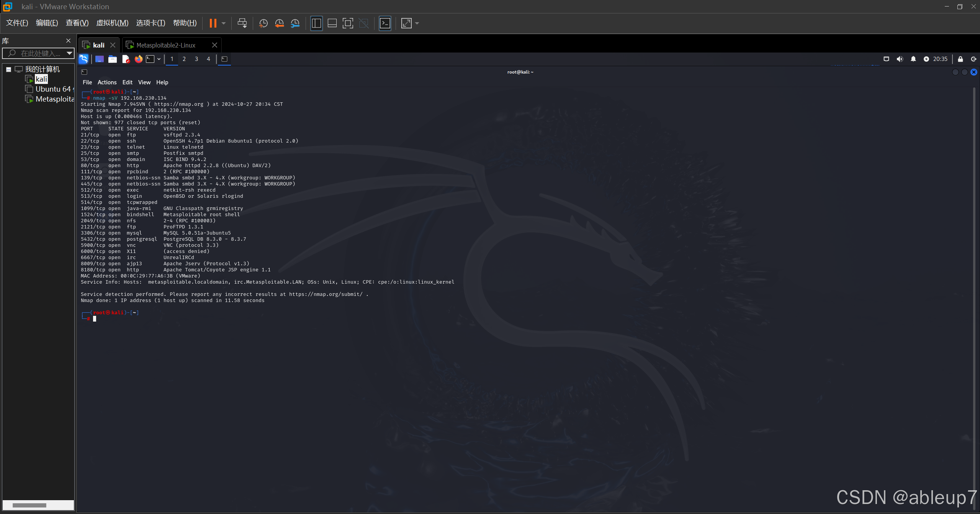Toggle the library sidebar view
Screen dimensions: 980x514
tap(316, 23)
